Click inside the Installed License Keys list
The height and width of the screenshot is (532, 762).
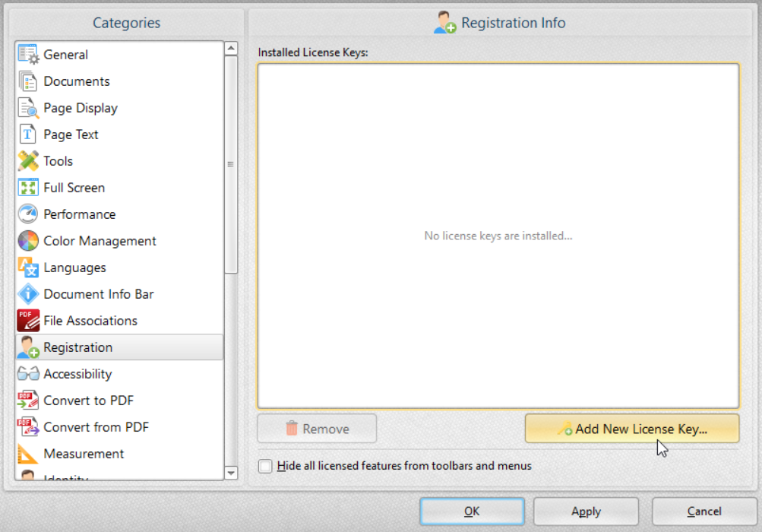[x=498, y=236]
